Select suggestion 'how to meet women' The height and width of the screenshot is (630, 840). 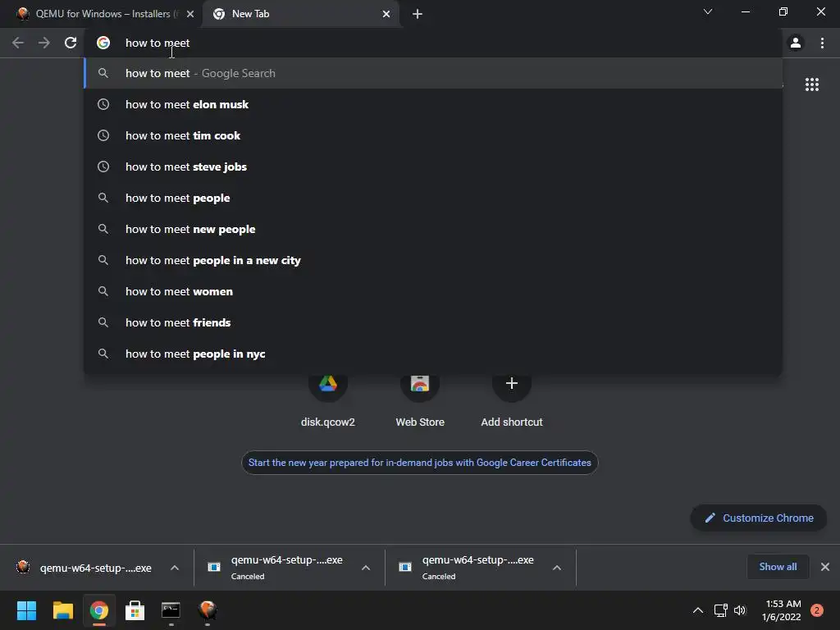[433, 291]
